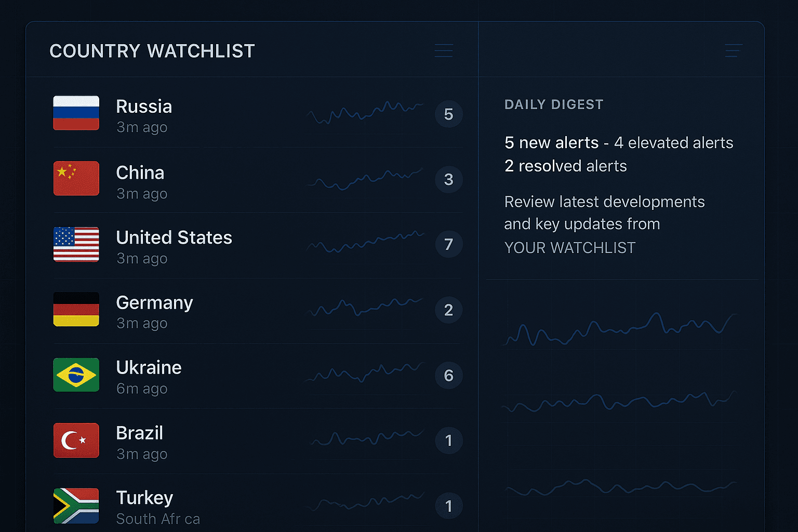Open the YOUR WATCHLIST link
The height and width of the screenshot is (532, 798).
[x=569, y=248]
